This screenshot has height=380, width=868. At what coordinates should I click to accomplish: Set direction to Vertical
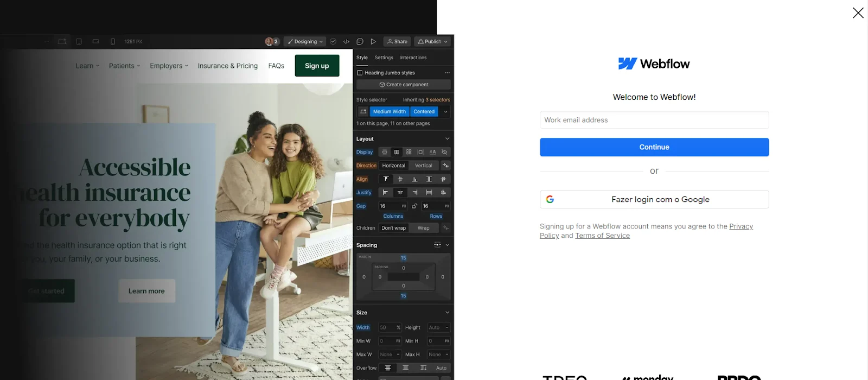(424, 166)
